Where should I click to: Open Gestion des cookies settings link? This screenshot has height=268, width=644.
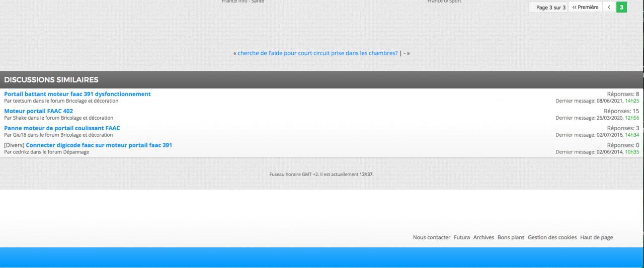click(x=552, y=237)
